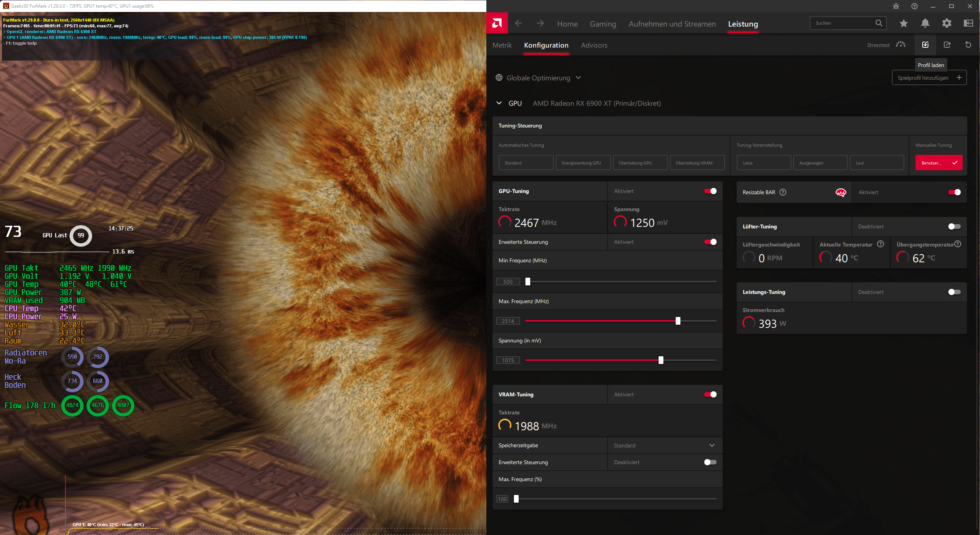
Task: Click Benutzer manual tuning button
Action: coord(939,163)
